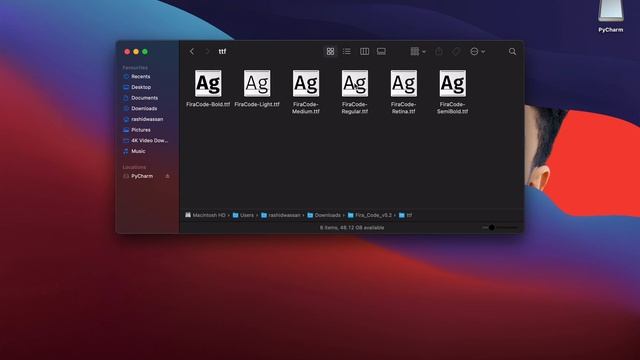Click ttf folder in the path bar
Image resolution: width=640 pixels, height=360 pixels.
pos(405,215)
